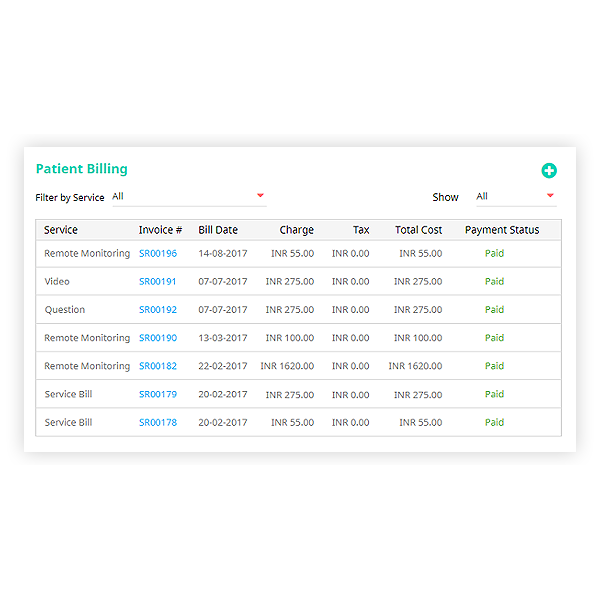
Task: Open invoice SR00190 link
Action: pyautogui.click(x=158, y=338)
